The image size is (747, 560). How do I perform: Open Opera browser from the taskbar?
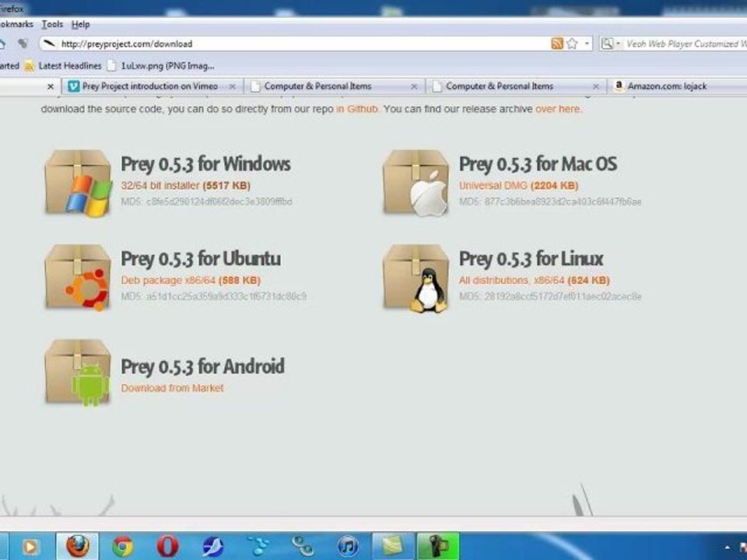[168, 546]
